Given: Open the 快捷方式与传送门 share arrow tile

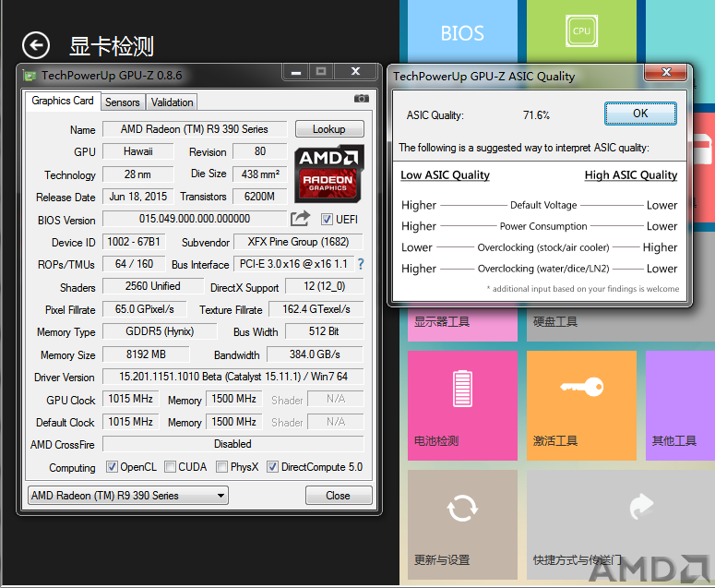Looking at the screenshot, I should [620, 524].
